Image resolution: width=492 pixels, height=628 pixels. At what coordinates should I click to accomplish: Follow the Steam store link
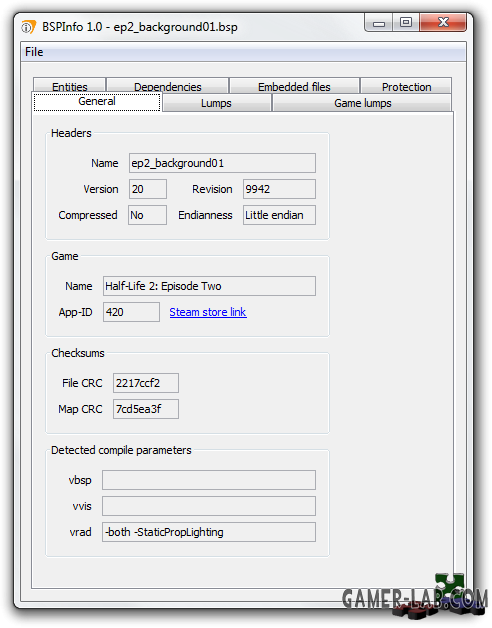(208, 312)
